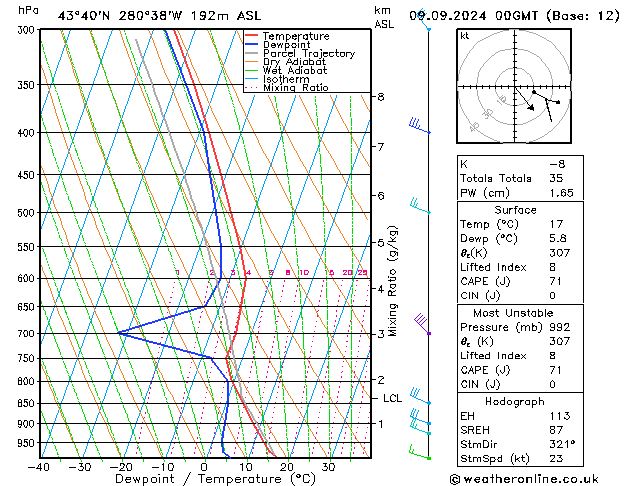Click the 'Hodograph' section heading
The width and height of the screenshot is (629, 486).
point(515,401)
